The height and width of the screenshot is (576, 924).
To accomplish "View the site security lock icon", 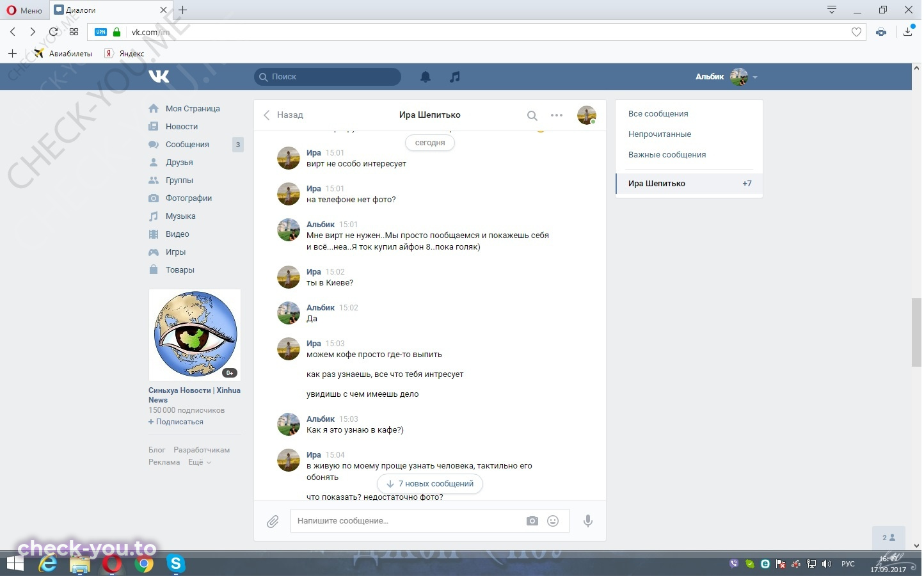I will (x=116, y=32).
